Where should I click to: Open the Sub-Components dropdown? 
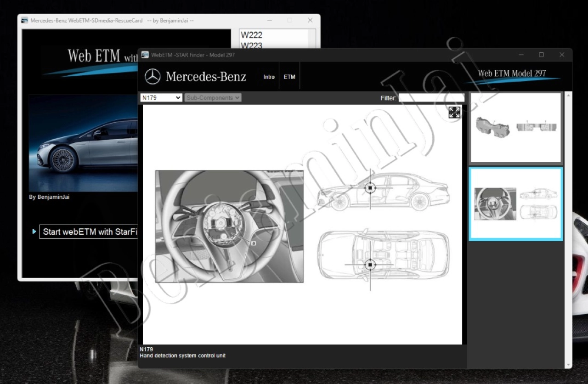click(x=213, y=98)
